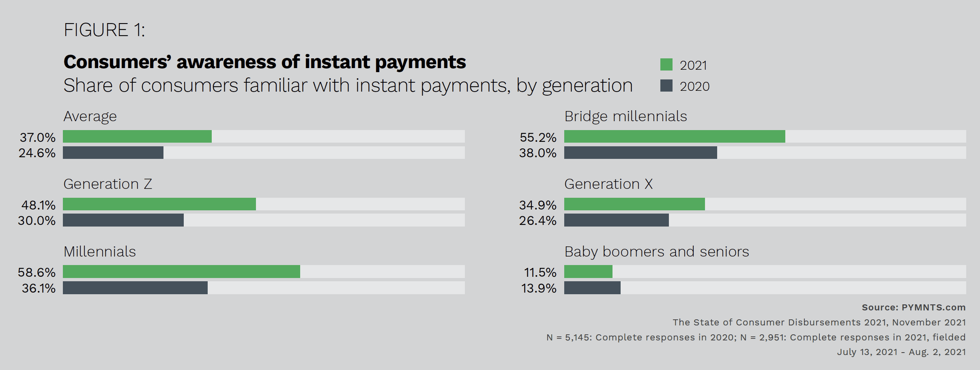Click the dark 2020 legend swatch
Screen dimensions: 980x370
(x=666, y=86)
